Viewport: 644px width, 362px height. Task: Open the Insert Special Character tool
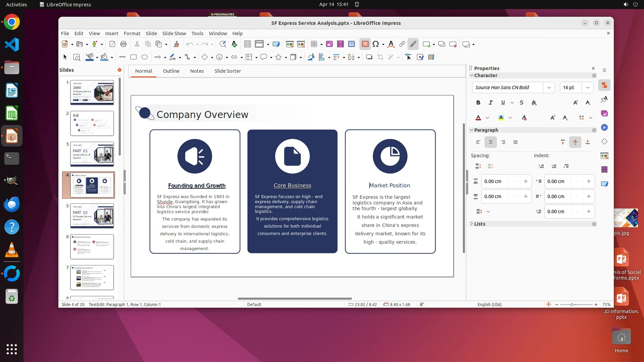click(376, 44)
